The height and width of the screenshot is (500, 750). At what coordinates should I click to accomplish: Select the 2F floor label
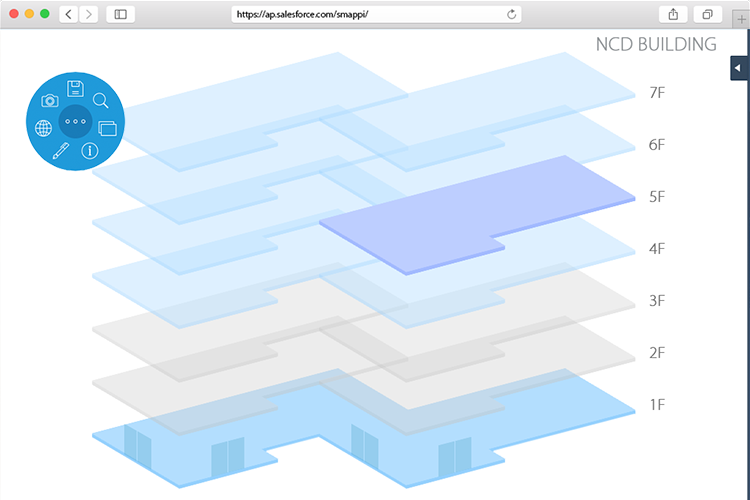pos(657,353)
